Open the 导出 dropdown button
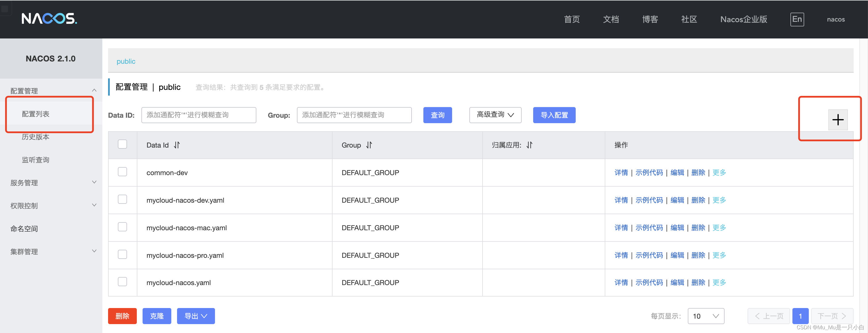 pyautogui.click(x=196, y=316)
